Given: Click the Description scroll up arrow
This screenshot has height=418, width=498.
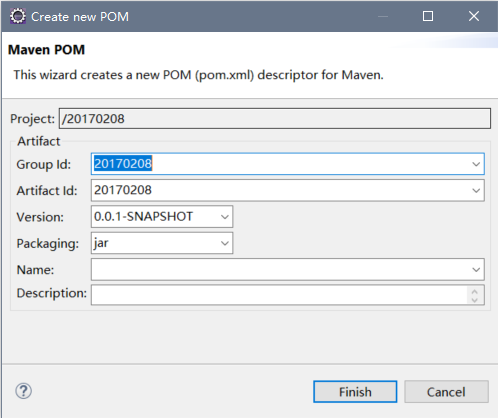Looking at the screenshot, I should 475,292.
